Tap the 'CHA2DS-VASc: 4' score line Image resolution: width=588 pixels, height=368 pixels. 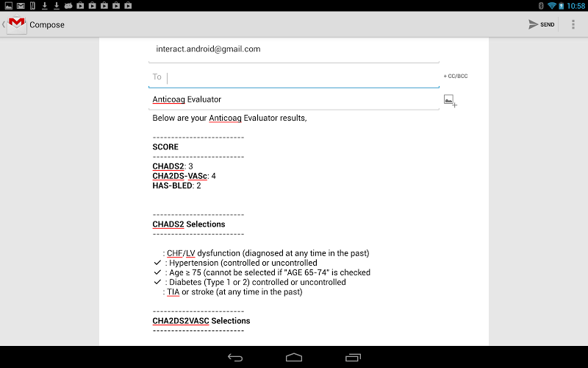pos(184,176)
